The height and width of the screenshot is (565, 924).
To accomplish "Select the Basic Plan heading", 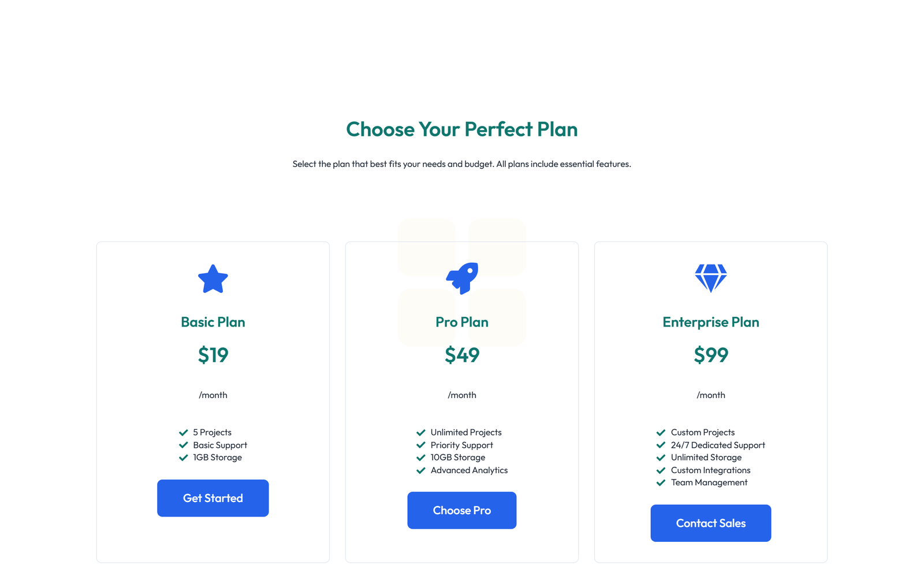I will click(213, 322).
